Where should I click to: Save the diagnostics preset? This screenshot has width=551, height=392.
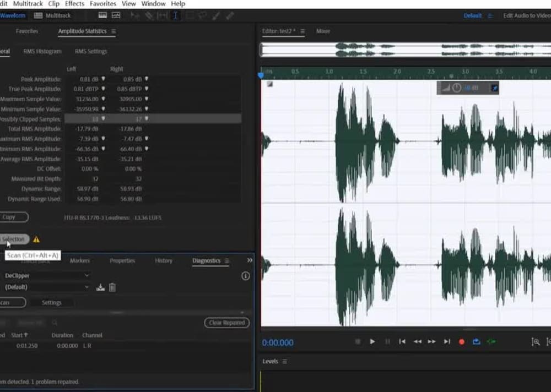click(100, 287)
